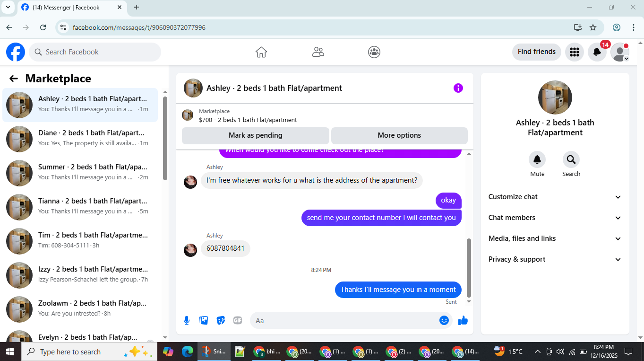Open the Tianna chat in the conversation list
The width and height of the screenshot is (644, 361).
coord(80,207)
